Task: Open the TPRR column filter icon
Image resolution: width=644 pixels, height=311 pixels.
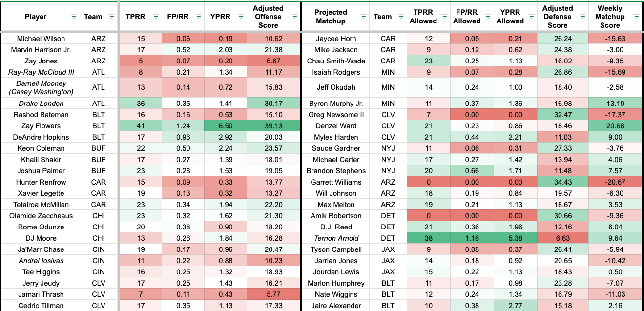Action: coord(156,16)
